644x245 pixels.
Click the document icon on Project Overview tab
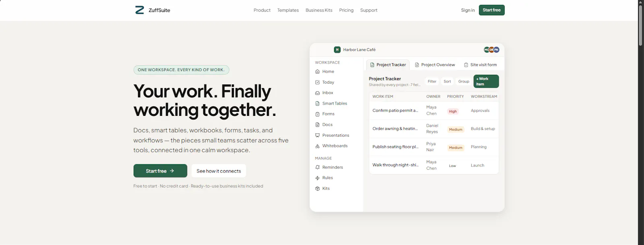417,65
